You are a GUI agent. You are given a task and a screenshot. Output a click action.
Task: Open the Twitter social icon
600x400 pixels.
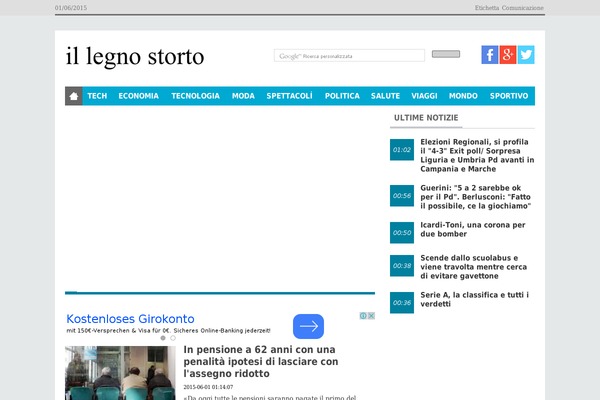(526, 55)
